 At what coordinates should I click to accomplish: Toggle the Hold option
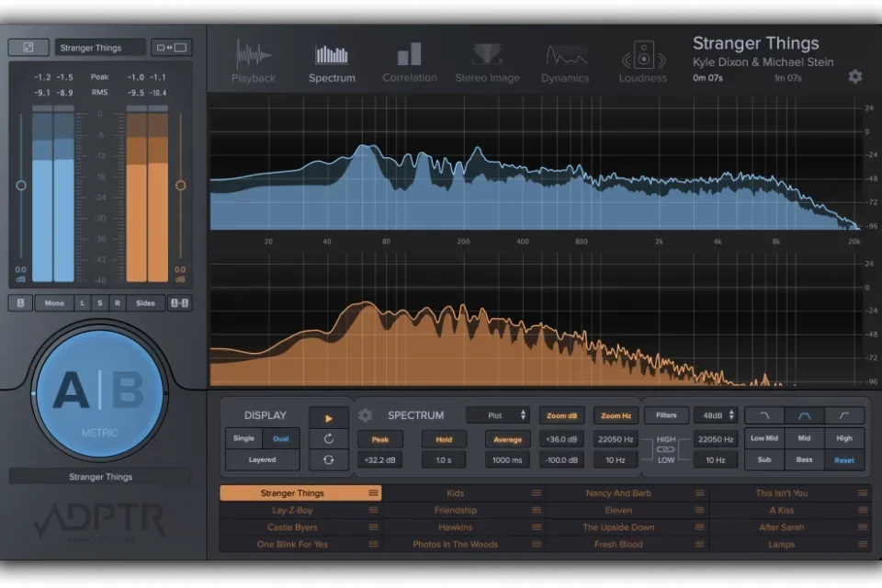point(444,439)
